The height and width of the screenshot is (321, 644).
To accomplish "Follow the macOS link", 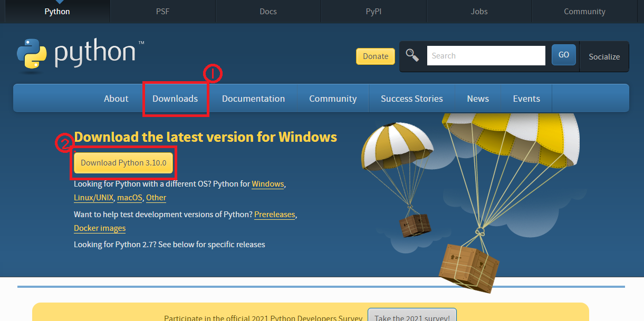I will point(130,198).
